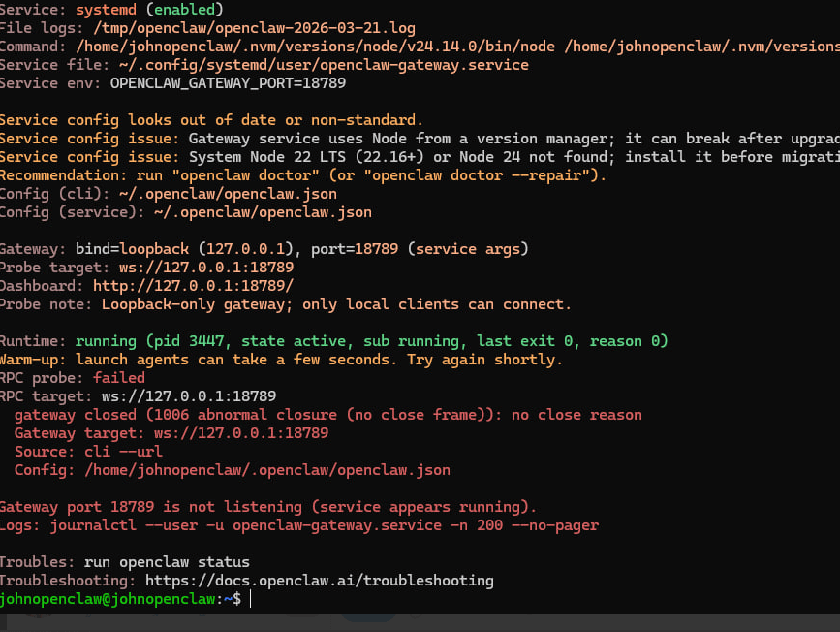Click the command cursor after the $ prompt

click(x=250, y=599)
